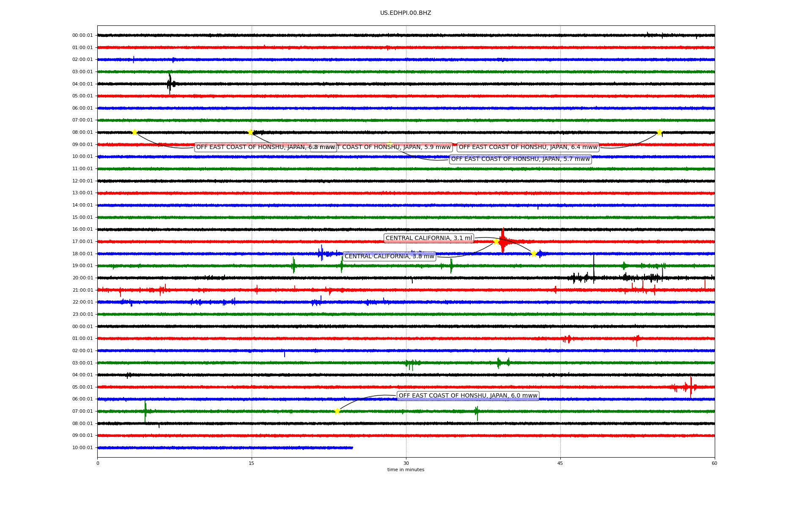The image size is (812, 508).
Task: Click the large red burst on the 17:00:01 trace
Action: (503, 241)
